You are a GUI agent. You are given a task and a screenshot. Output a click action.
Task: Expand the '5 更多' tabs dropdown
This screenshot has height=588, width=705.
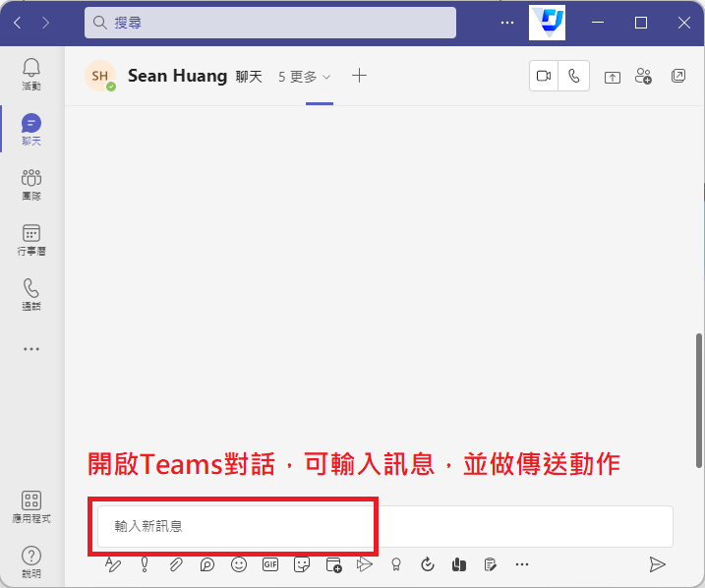(x=305, y=76)
